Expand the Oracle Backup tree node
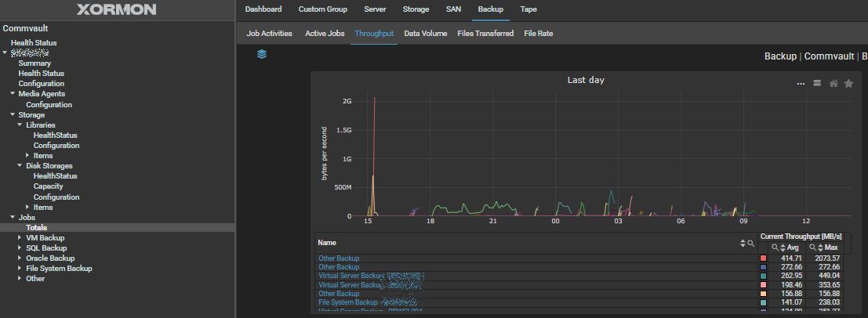This screenshot has width=868, height=318. 20,258
